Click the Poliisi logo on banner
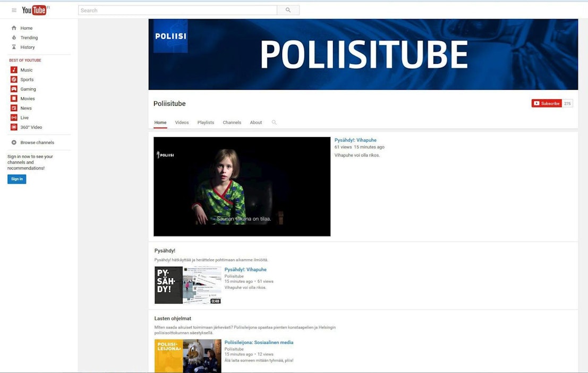The image size is (588, 373). [171, 36]
